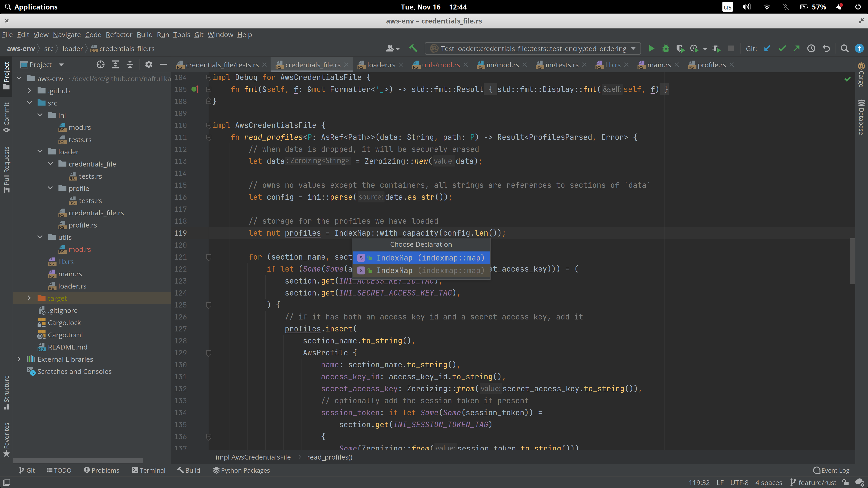The height and width of the screenshot is (488, 868).
Task: Commit changes with green checkmark icon
Action: coord(782,49)
